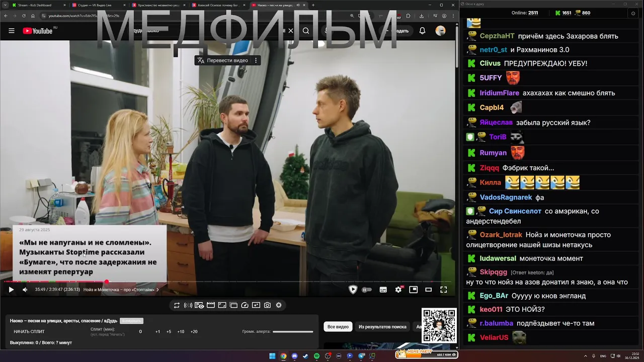Open Steam from the taskbar
This screenshot has height=362, width=644.
tap(305, 356)
